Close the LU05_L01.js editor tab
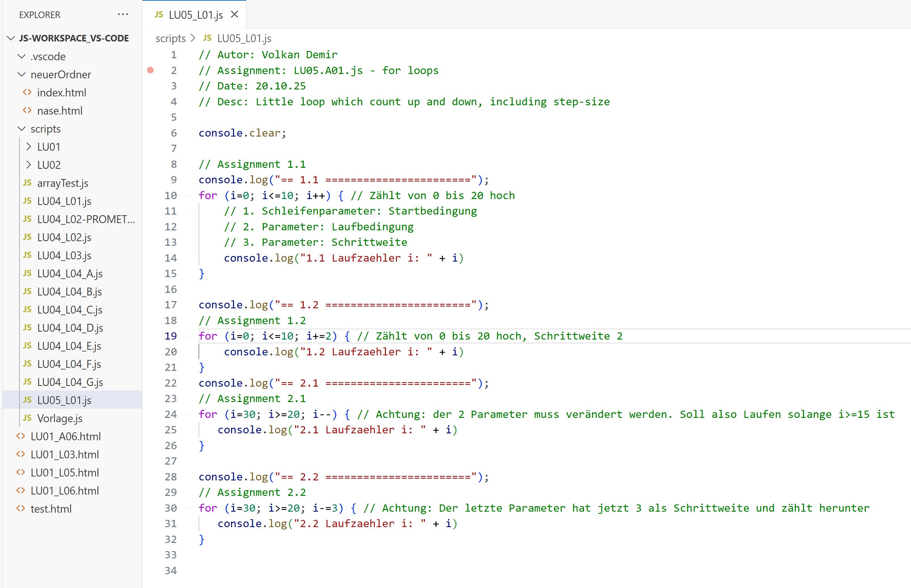Viewport: 911px width, 588px height. point(235,14)
